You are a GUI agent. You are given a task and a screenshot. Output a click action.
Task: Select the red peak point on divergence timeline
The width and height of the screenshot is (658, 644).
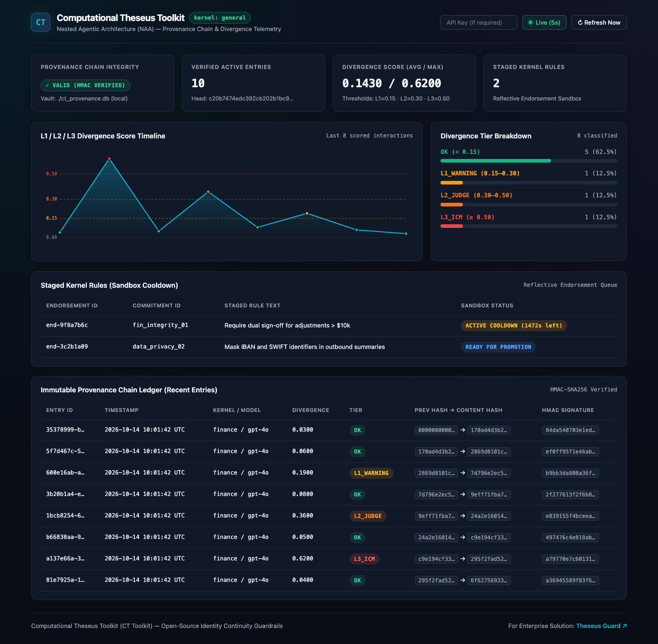[109, 158]
